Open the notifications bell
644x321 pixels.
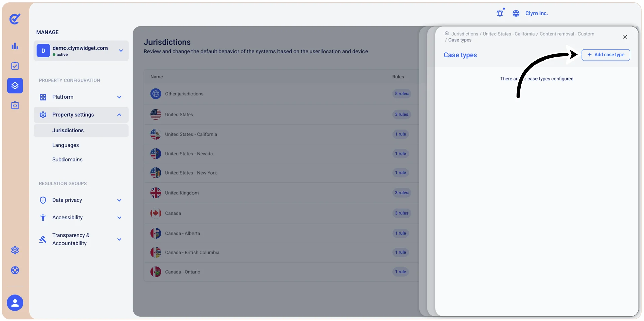click(500, 13)
